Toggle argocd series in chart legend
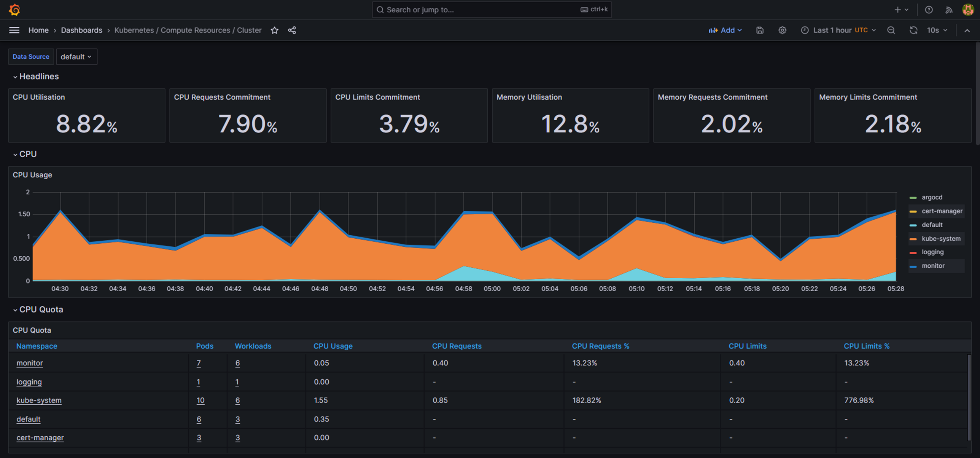The height and width of the screenshot is (458, 980). (x=932, y=197)
